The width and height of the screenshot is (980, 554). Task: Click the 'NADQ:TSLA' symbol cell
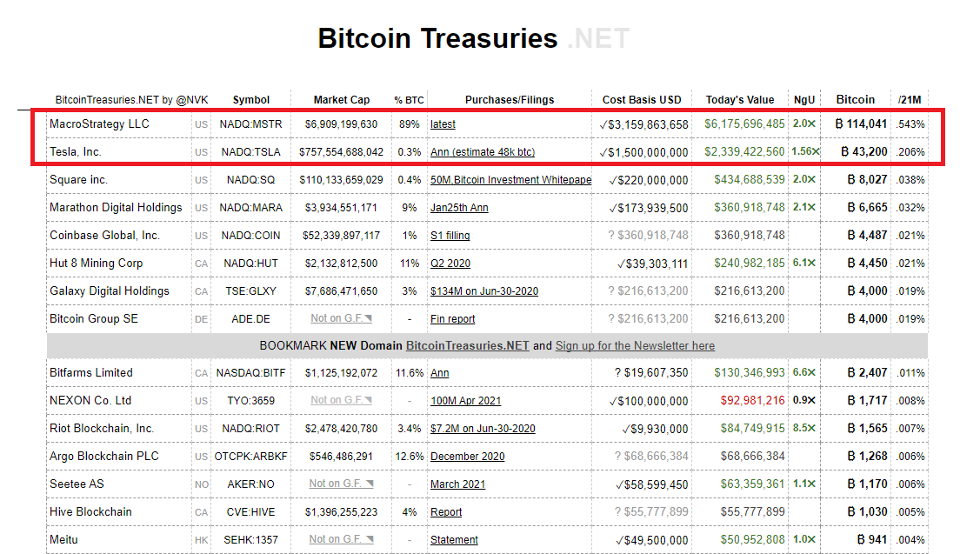(250, 152)
